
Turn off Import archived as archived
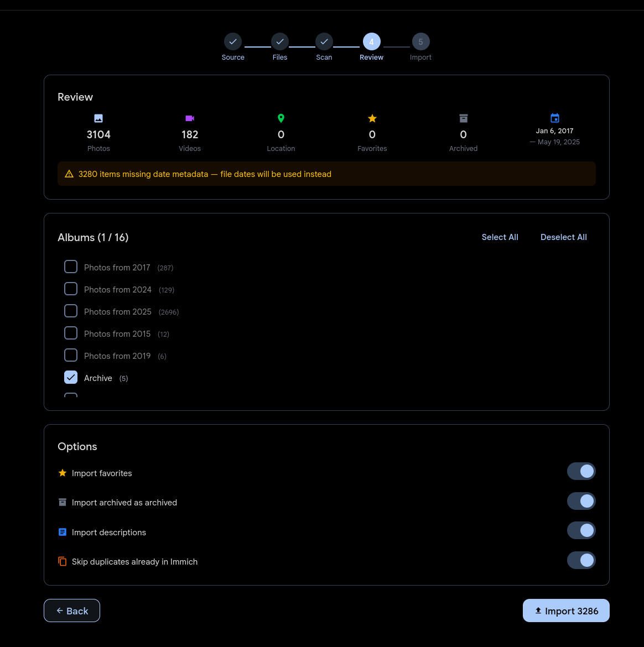coord(581,501)
